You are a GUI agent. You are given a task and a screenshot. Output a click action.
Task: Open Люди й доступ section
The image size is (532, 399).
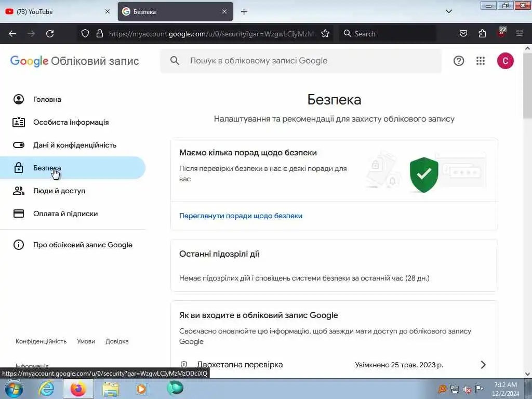pyautogui.click(x=73, y=191)
